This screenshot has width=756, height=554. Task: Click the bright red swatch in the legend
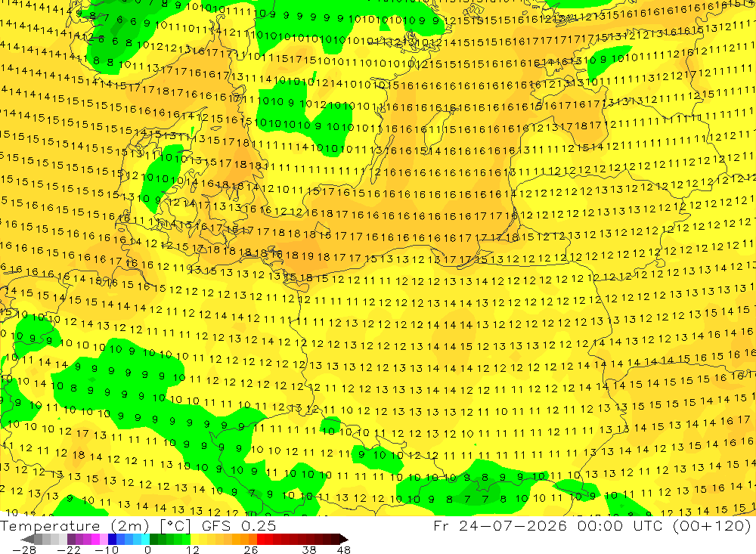click(261, 539)
